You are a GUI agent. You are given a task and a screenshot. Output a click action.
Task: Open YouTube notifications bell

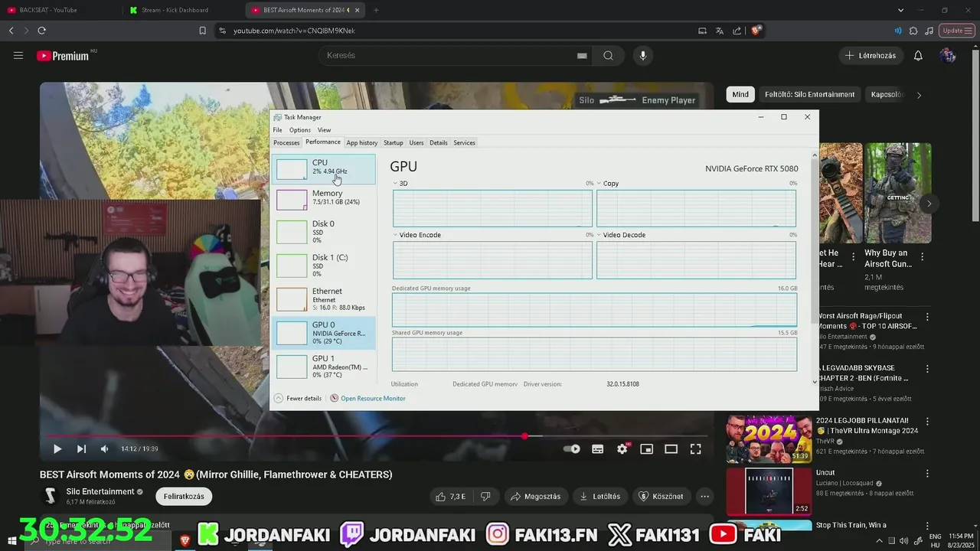point(918,55)
